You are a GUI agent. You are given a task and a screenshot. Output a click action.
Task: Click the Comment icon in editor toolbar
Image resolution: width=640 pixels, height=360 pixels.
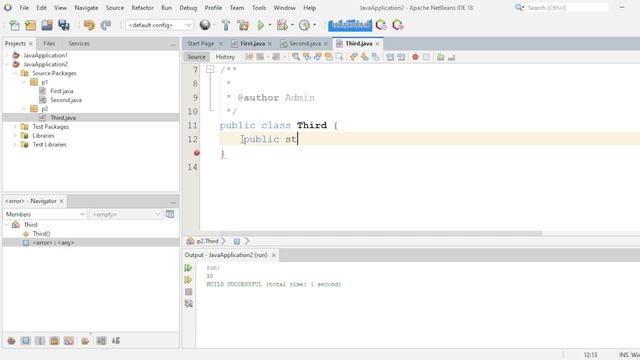[x=440, y=57]
